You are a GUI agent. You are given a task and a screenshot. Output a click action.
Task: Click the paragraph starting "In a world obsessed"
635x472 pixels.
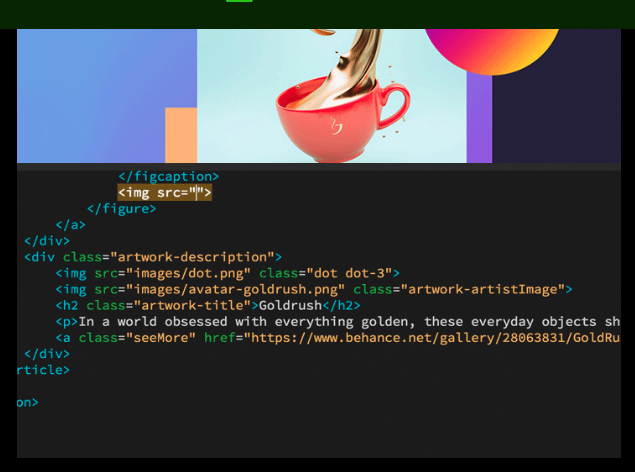(x=338, y=321)
